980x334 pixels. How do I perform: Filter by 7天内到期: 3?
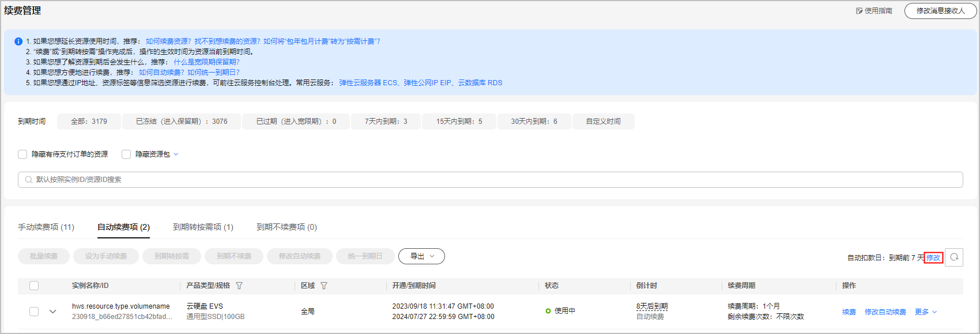click(386, 122)
